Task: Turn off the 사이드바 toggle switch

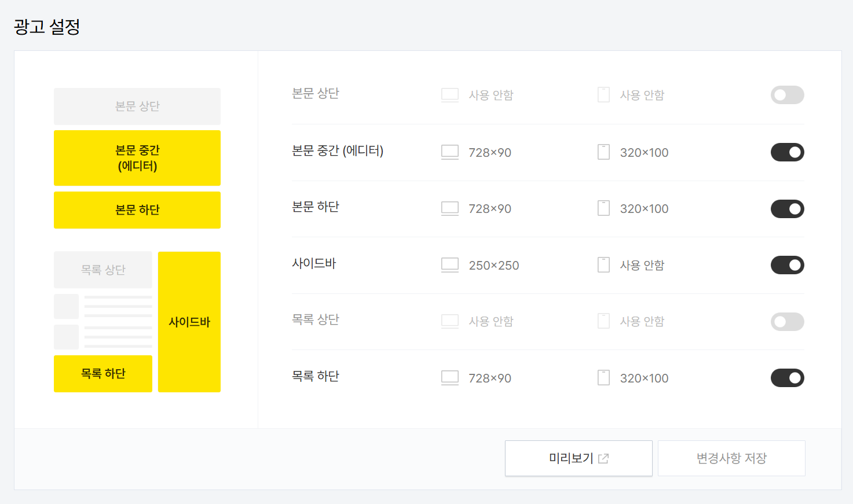Action: click(787, 264)
